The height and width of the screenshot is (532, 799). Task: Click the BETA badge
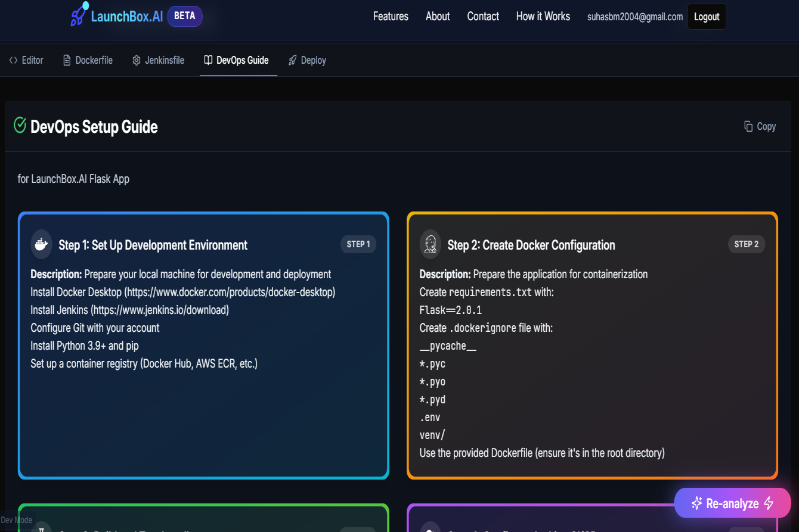click(185, 16)
